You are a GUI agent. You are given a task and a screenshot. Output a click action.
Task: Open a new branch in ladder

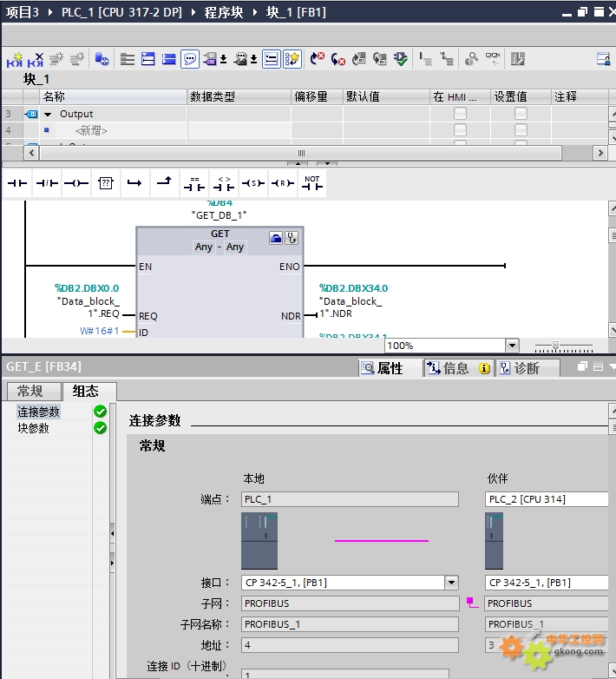pos(134,183)
